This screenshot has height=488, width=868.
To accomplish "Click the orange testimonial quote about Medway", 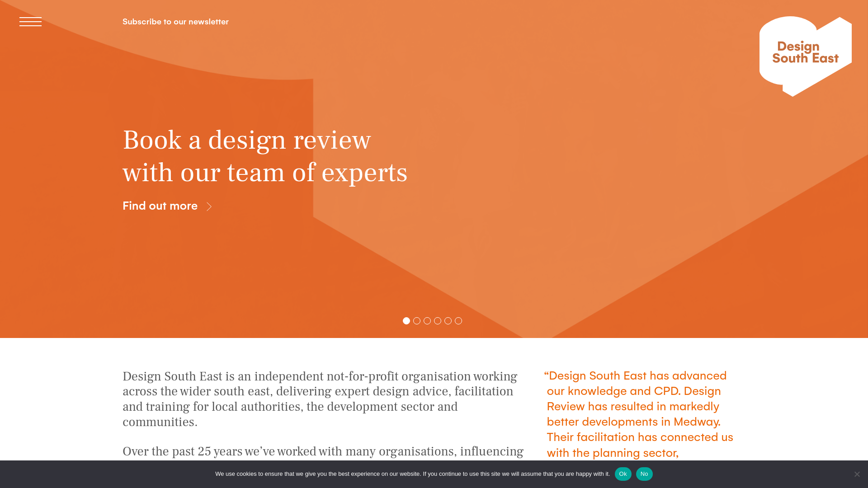I will (639, 414).
